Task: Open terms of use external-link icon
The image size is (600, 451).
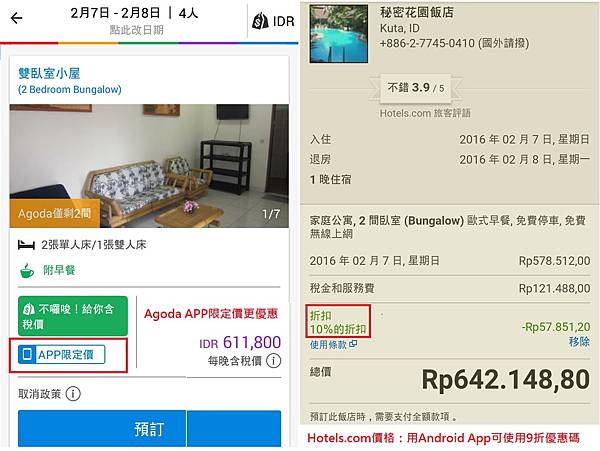Action: [x=353, y=344]
